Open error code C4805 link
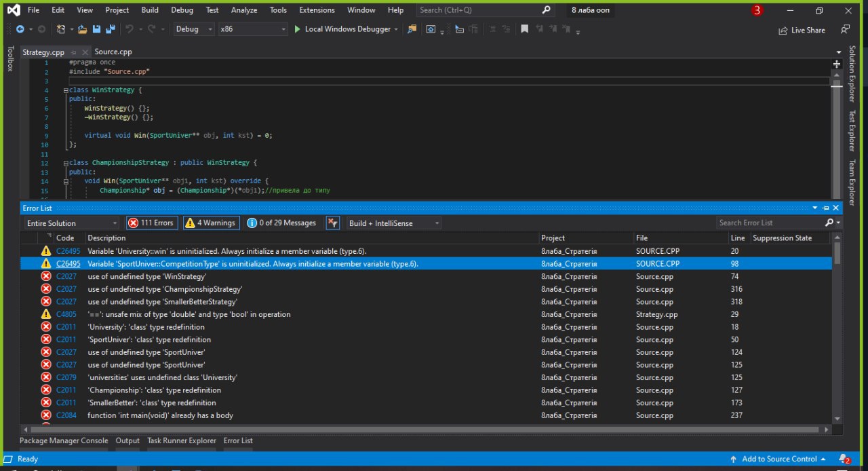868x471 pixels. pyautogui.click(x=66, y=314)
